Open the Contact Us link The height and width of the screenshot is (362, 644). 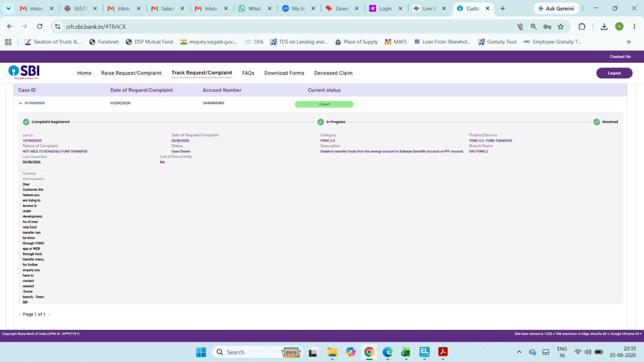click(x=620, y=56)
